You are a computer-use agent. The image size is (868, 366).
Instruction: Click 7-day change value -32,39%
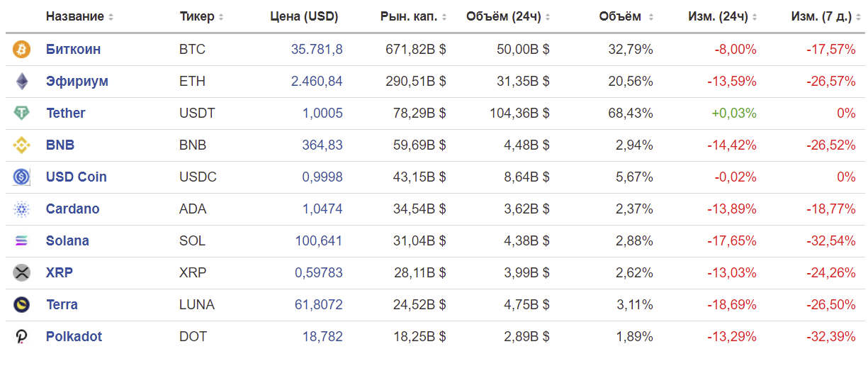pos(831,337)
